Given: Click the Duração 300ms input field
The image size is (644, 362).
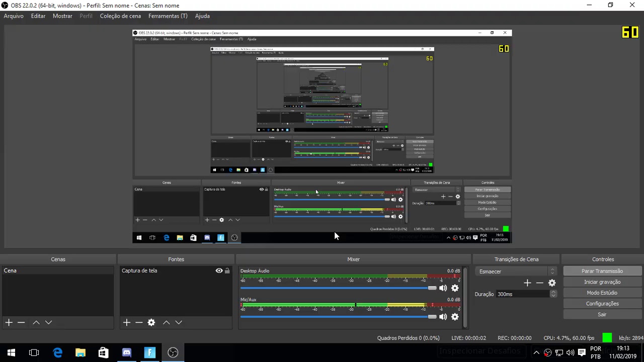Looking at the screenshot, I should (523, 294).
